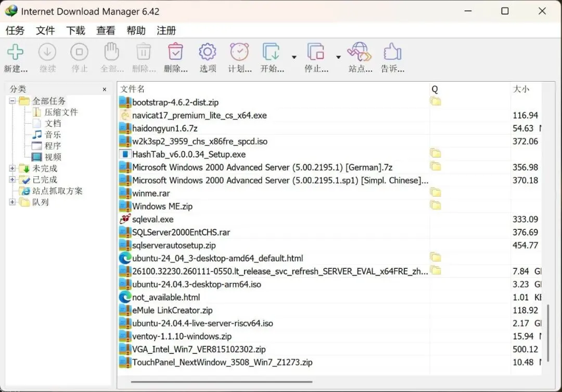Image resolution: width=562 pixels, height=392 pixels.
Task: Select w2k3sp2_3959_chs_x86fre_spcd.iso row
Action: tap(330, 141)
